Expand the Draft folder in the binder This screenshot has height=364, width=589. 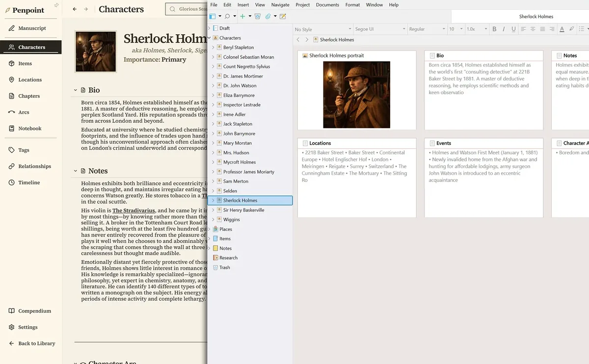coord(210,28)
